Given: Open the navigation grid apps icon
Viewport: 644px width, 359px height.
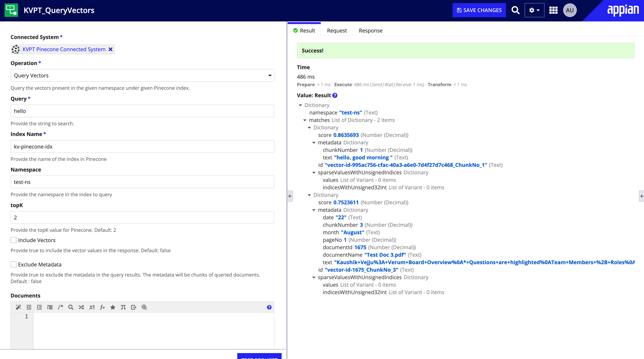Looking at the screenshot, I should tap(553, 10).
